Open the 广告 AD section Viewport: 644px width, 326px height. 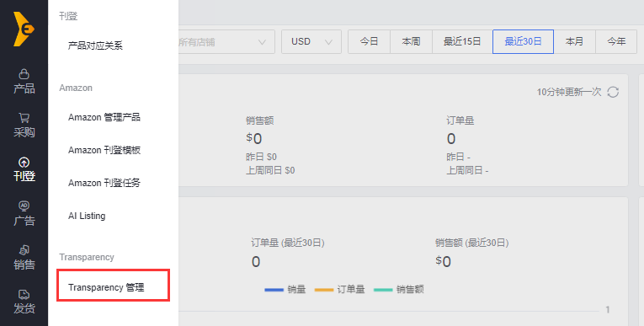(24, 213)
